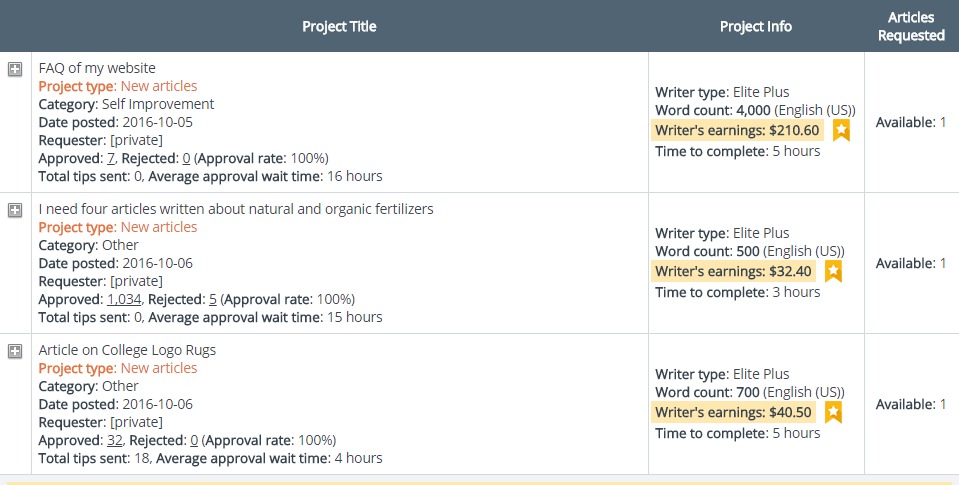Open the rejected count 5 link

(213, 300)
